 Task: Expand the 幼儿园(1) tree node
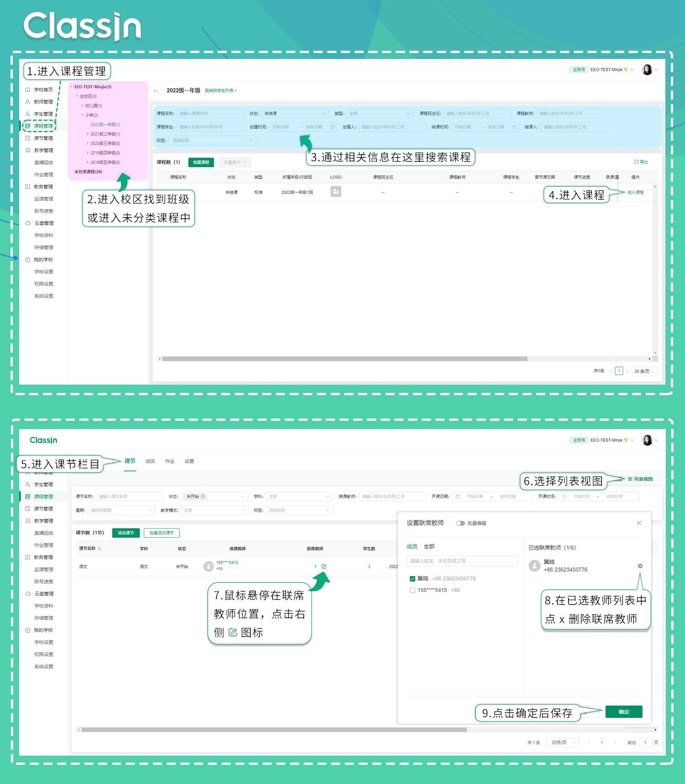[x=83, y=106]
